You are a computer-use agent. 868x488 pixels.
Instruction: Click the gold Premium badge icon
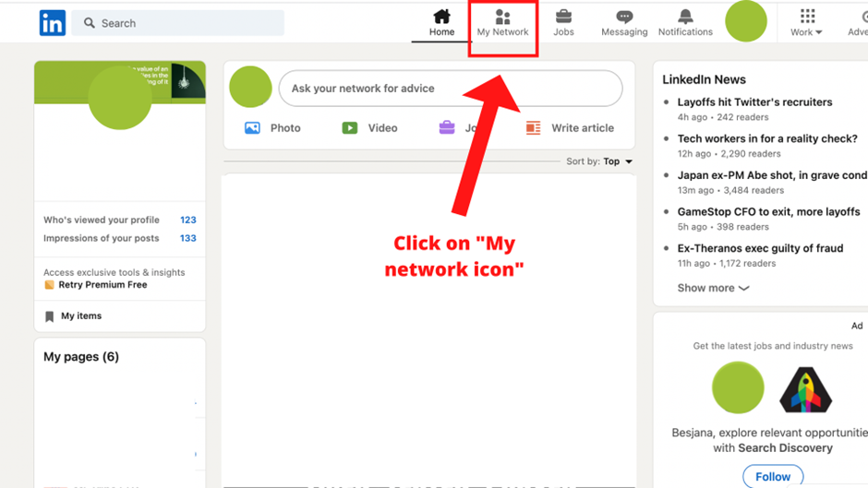tap(49, 284)
